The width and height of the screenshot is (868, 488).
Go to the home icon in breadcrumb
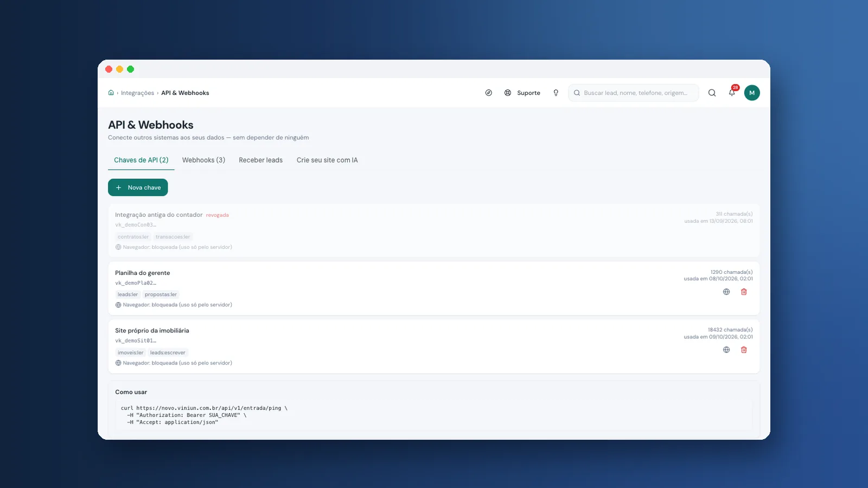click(111, 93)
